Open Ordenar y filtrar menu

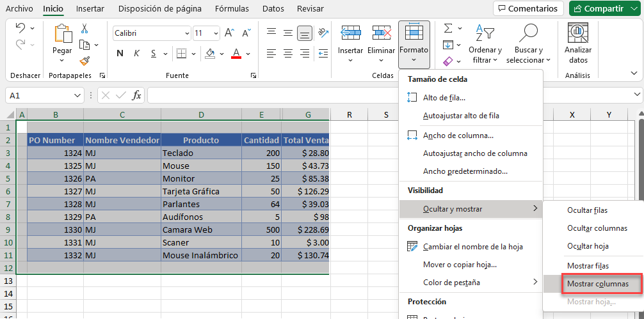(485, 44)
